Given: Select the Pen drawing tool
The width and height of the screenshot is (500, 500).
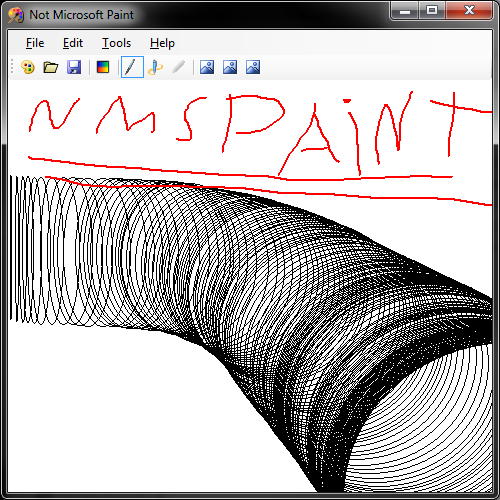Looking at the screenshot, I should pos(132,67).
